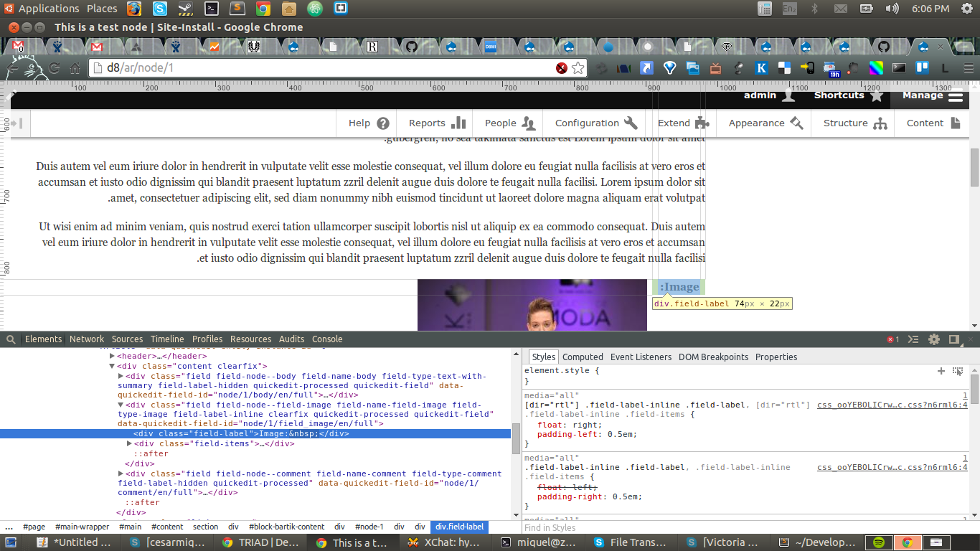
Task: Toggle element state icon in Styles
Action: coord(958,371)
